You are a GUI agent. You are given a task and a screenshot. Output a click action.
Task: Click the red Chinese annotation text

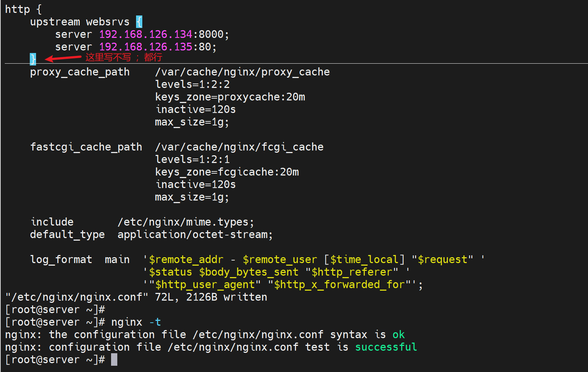tap(124, 57)
